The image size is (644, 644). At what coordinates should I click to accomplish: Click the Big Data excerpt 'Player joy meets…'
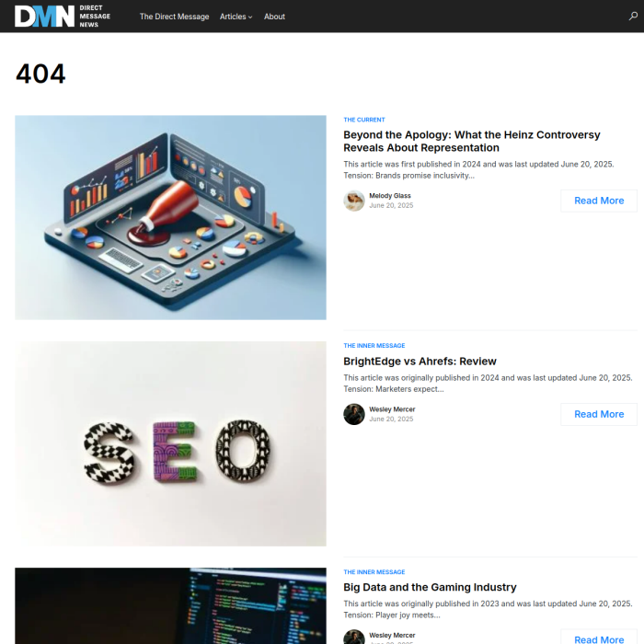(488, 609)
